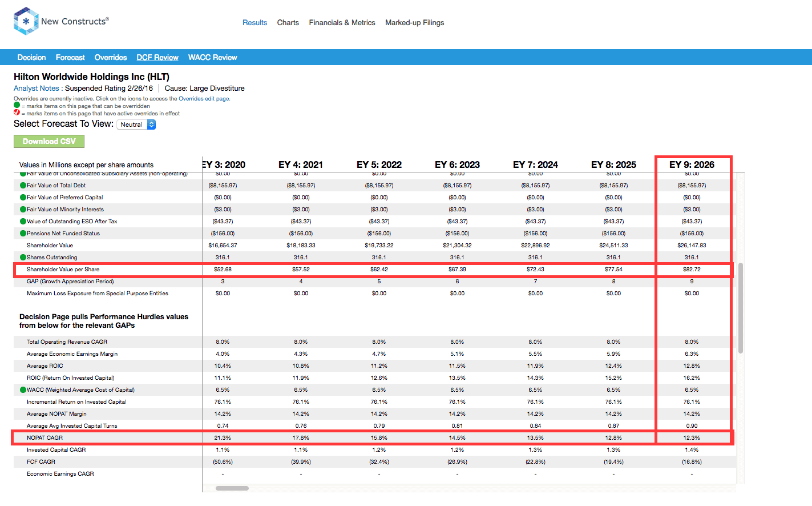Image resolution: width=812 pixels, height=506 pixels.
Task: Click override icon for Pensions Net Funded Status
Action: (x=23, y=234)
